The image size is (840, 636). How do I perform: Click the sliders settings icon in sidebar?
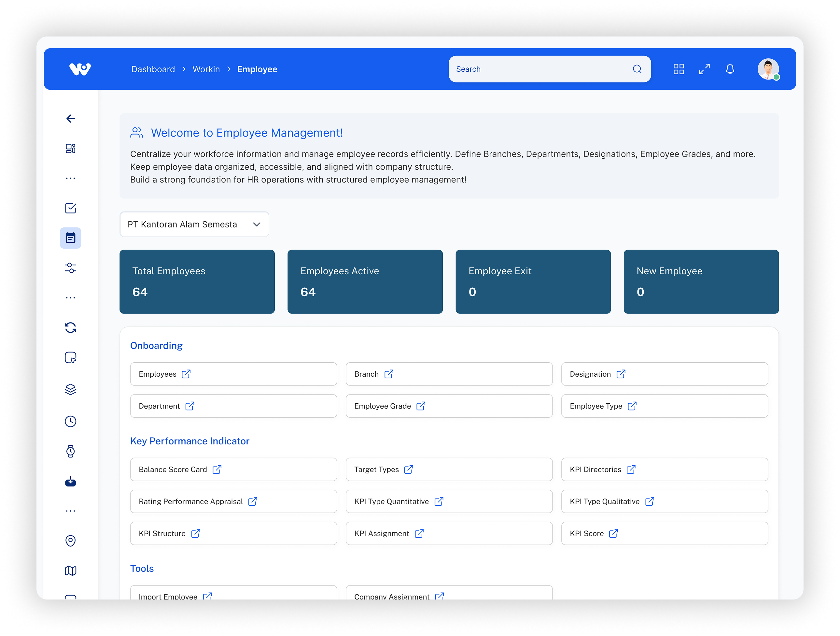(70, 268)
